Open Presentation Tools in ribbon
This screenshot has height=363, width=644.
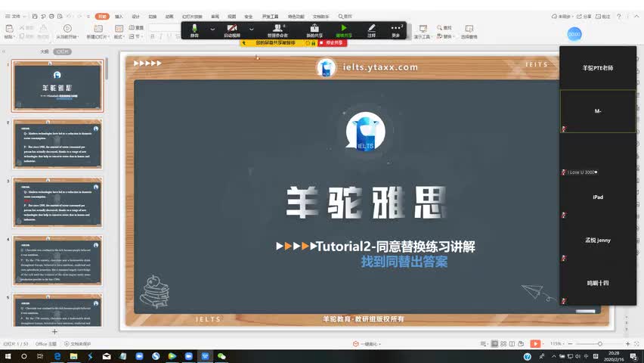[x=423, y=31]
